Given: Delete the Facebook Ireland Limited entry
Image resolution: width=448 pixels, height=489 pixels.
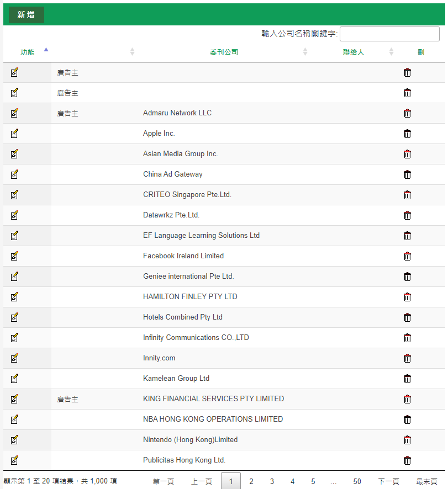Looking at the screenshot, I should point(407,256).
